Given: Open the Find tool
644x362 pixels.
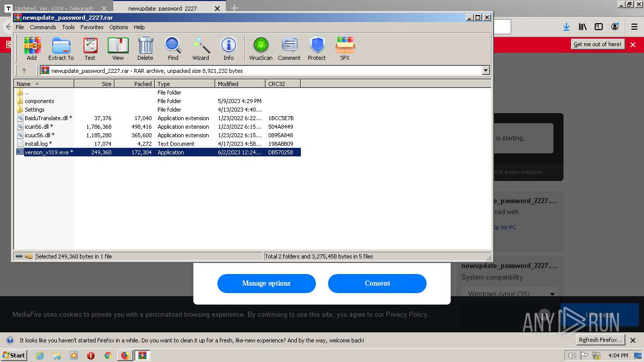Looking at the screenshot, I should [x=173, y=49].
